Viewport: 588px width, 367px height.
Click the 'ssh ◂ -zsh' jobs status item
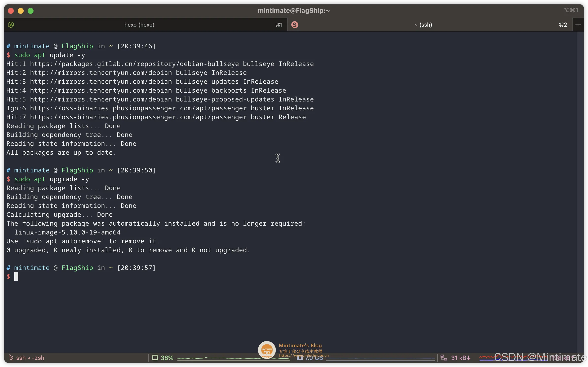pos(30,358)
